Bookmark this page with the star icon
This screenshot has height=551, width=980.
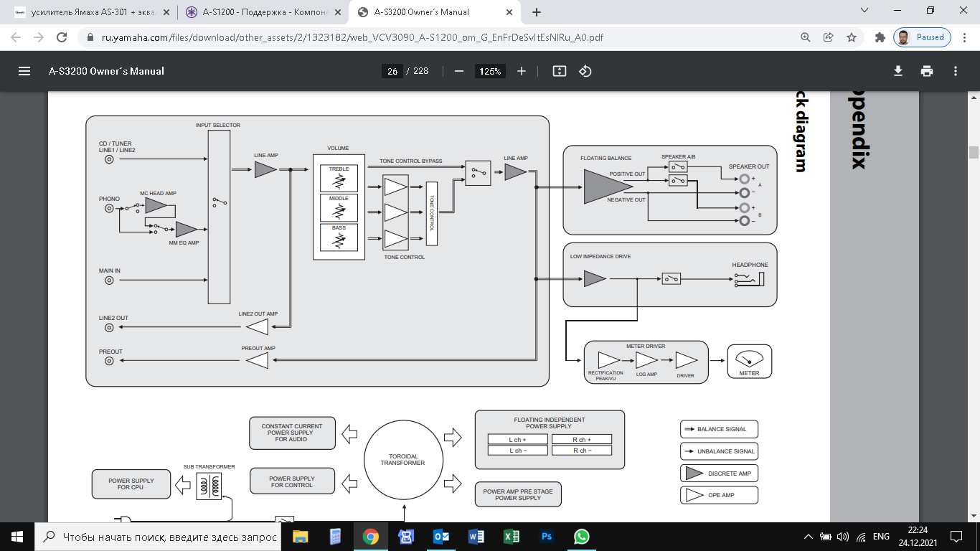(x=852, y=37)
